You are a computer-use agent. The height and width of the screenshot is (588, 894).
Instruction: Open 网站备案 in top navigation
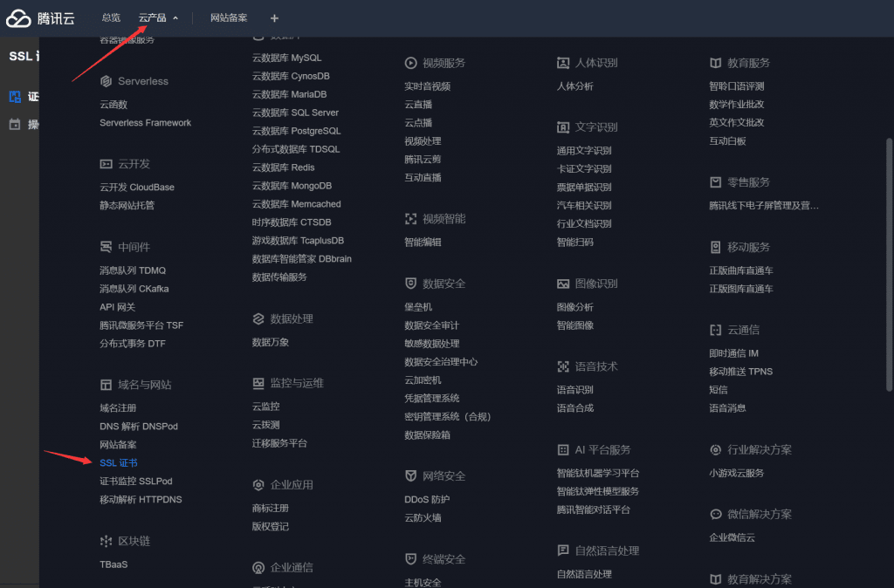pos(229,17)
